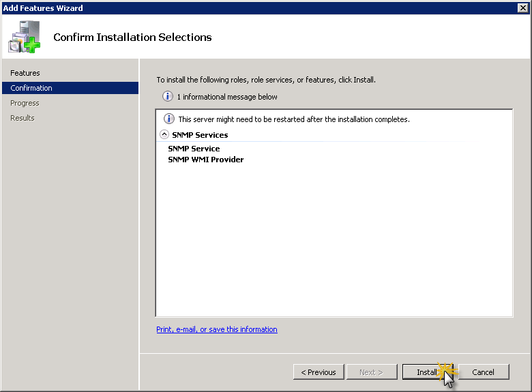The height and width of the screenshot is (392, 532).
Task: Close the Add Features Wizard window
Action: [x=523, y=7]
